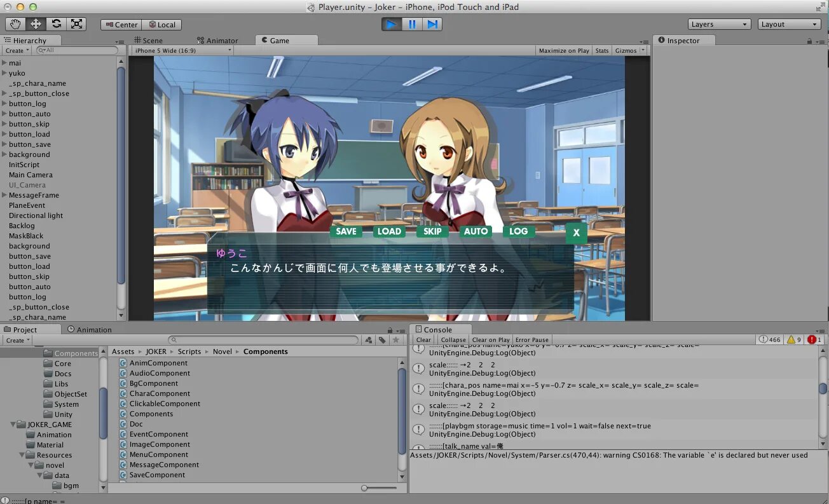The width and height of the screenshot is (829, 504).
Task: Click the in-game AUTO button
Action: (x=476, y=231)
